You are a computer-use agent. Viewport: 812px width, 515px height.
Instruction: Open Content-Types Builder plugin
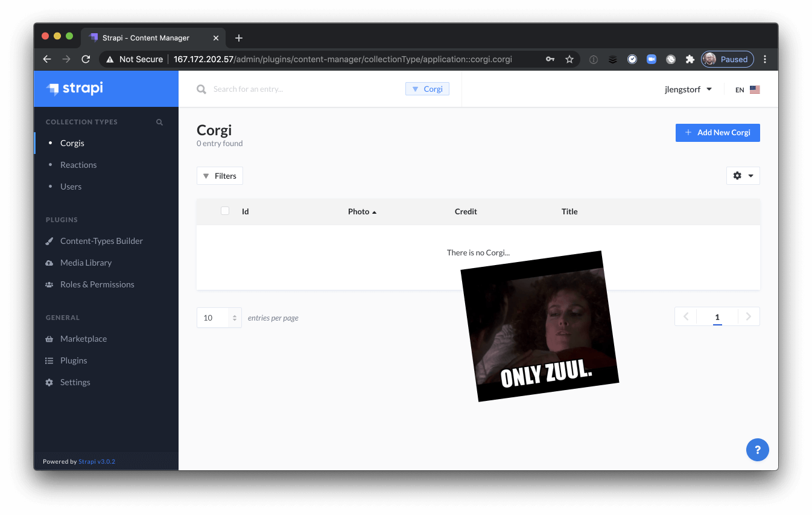pos(101,241)
